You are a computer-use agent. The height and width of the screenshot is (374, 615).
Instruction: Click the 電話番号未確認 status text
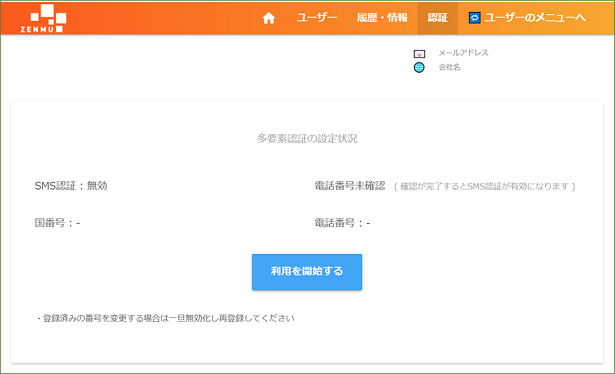pyautogui.click(x=350, y=185)
